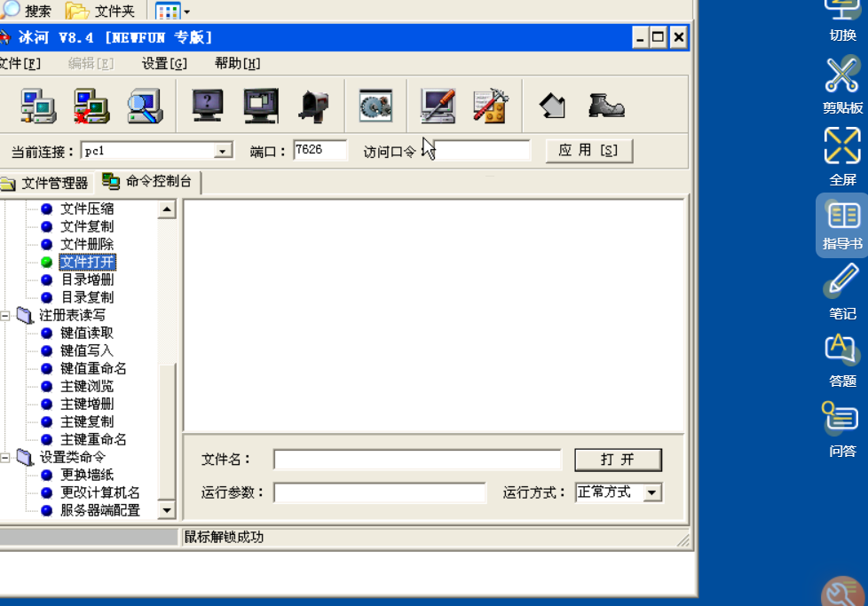
Task: Select the 键值读取 command
Action: coord(87,333)
